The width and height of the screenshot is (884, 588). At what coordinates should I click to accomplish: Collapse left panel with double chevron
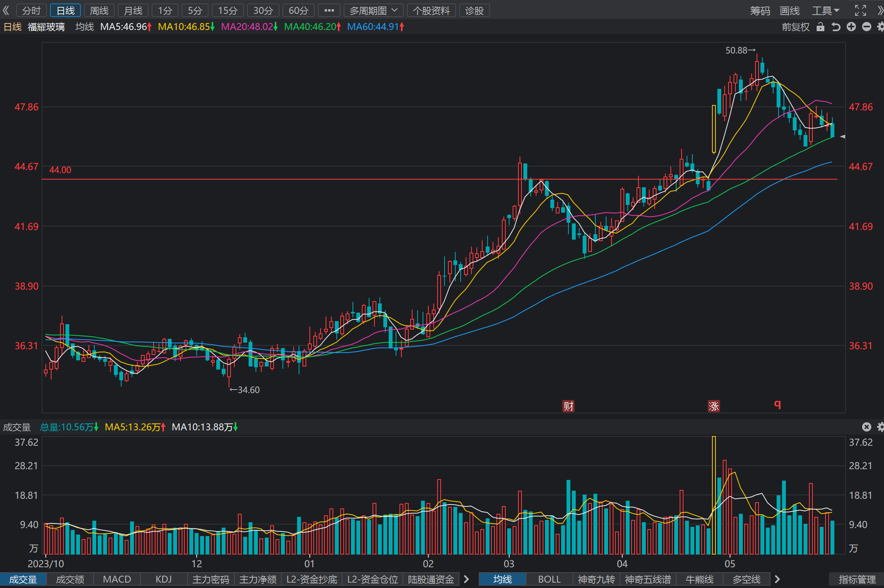(6, 10)
